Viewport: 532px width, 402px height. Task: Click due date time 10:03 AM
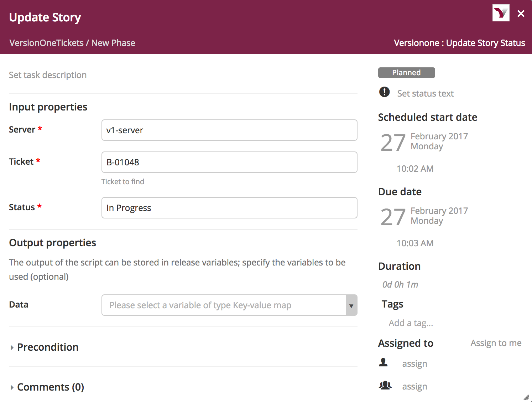(x=415, y=243)
